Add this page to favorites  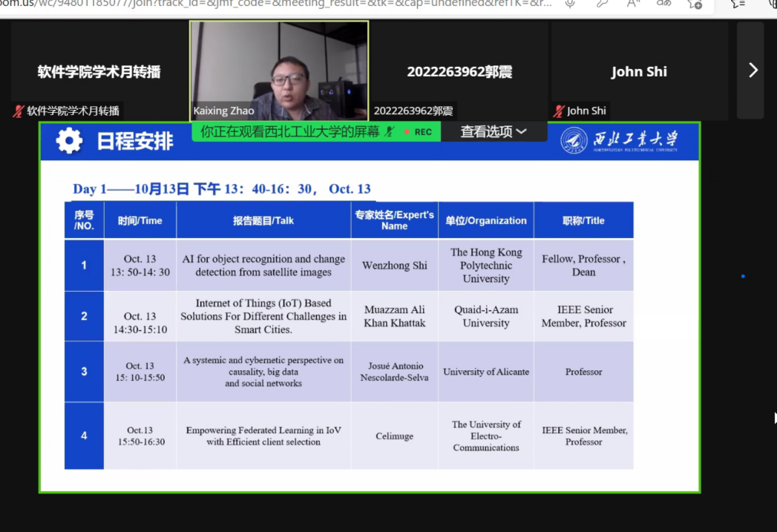click(x=695, y=4)
